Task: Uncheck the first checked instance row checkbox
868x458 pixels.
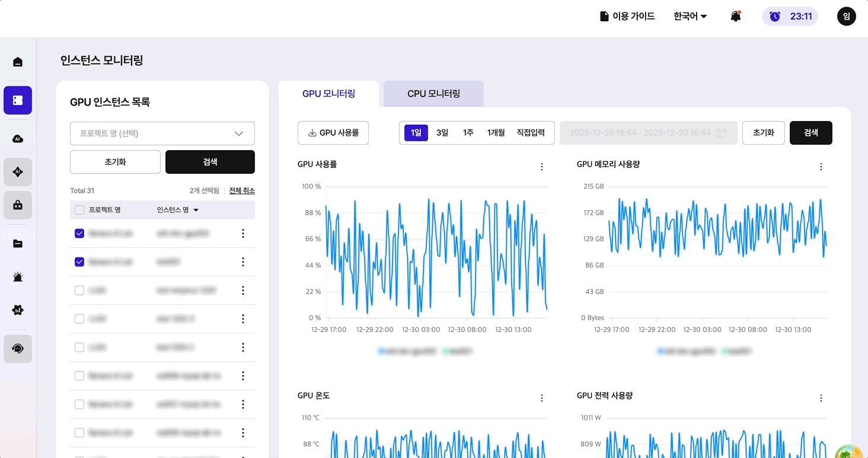Action: click(79, 234)
